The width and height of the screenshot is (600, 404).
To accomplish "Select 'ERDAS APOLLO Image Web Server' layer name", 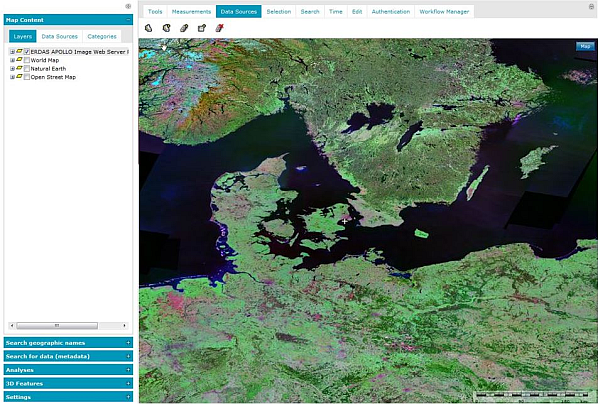I will pyautogui.click(x=78, y=52).
